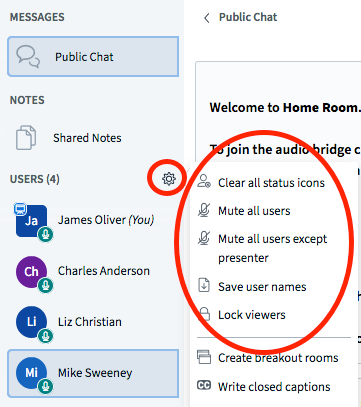Collapse Public Chat with the back chevron
The width and height of the screenshot is (361, 407).
click(x=207, y=18)
